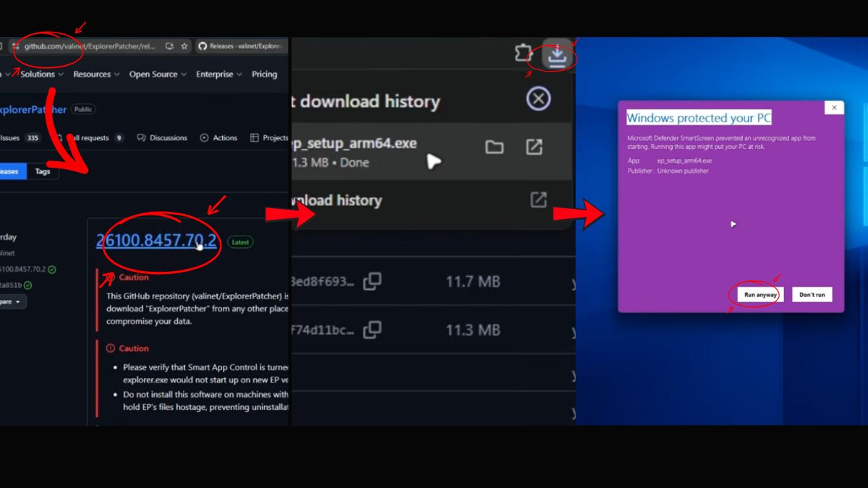Open the Pricing page link
The height and width of the screenshot is (488, 868).
click(x=264, y=74)
